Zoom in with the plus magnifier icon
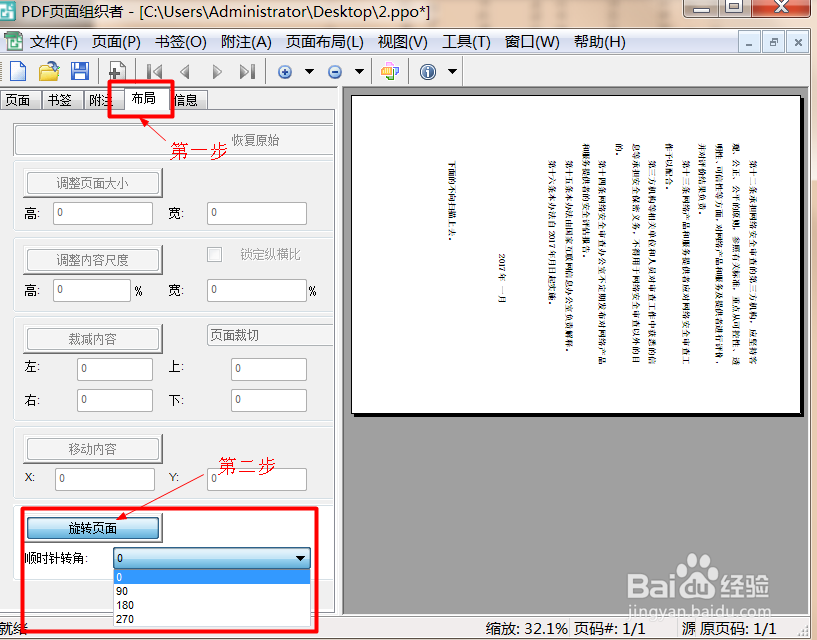Viewport: 817px width, 640px height. coord(284,72)
